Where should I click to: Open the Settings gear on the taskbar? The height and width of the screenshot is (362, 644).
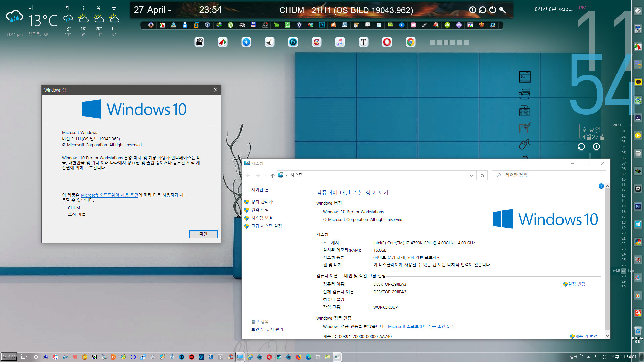(x=36, y=357)
